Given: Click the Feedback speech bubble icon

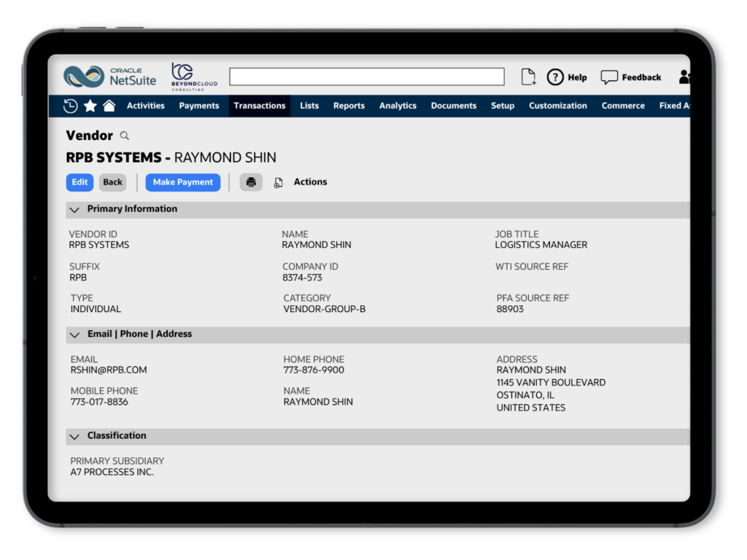Looking at the screenshot, I should click(x=609, y=77).
